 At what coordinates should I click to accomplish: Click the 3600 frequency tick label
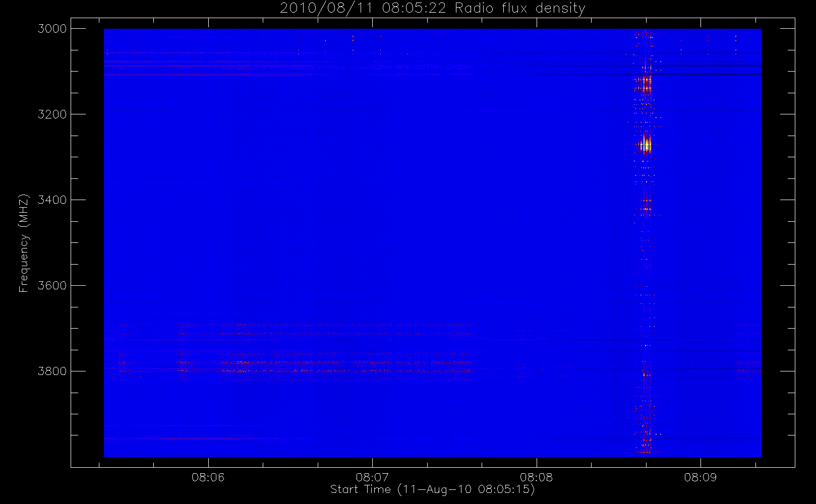52,286
